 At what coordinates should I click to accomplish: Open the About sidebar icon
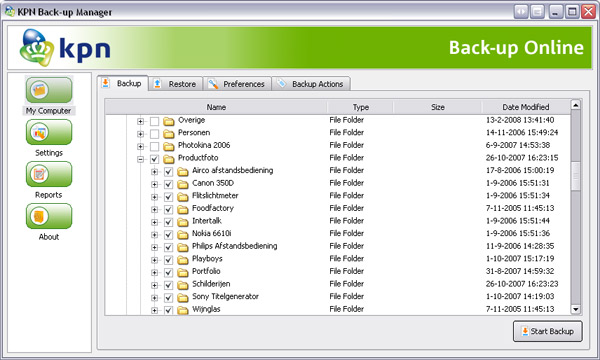point(49,216)
